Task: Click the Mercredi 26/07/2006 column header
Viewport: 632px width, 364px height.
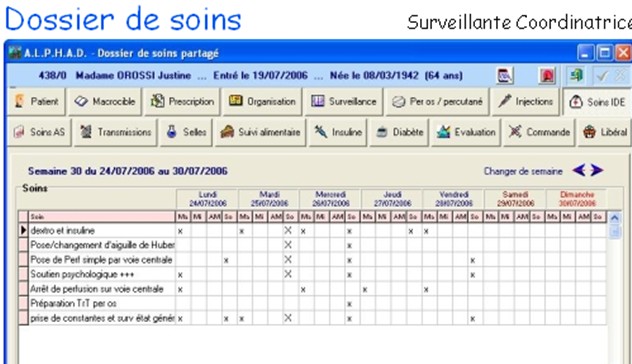Action: (x=331, y=199)
